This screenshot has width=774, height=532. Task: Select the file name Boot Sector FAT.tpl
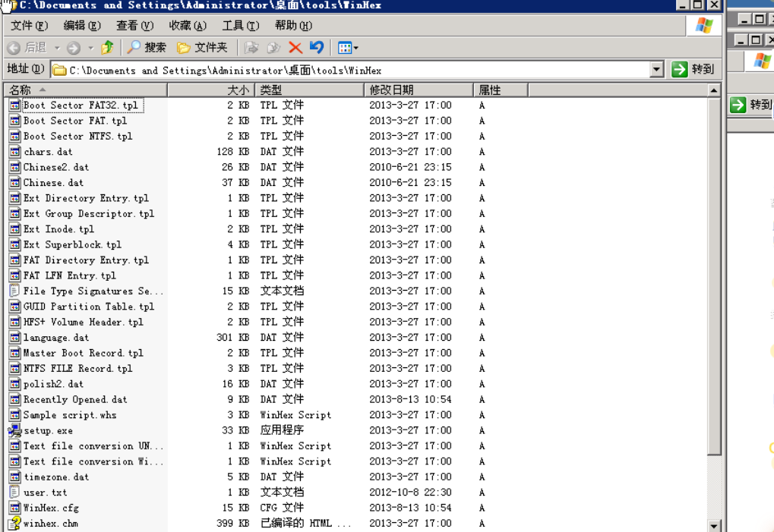[75, 121]
